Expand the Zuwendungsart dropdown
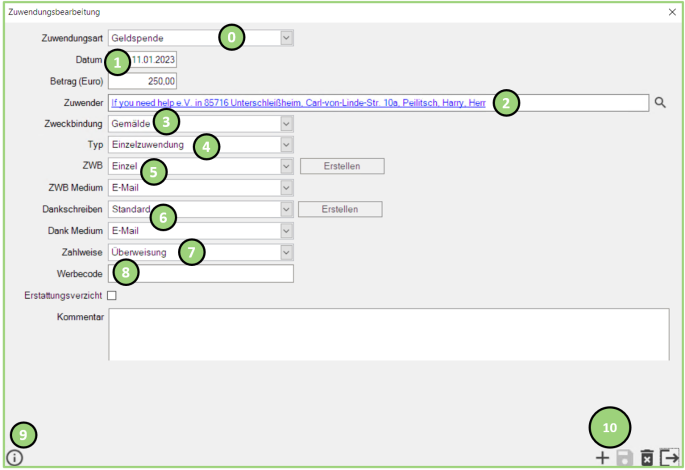Screen dimensions: 685x470 287,38
